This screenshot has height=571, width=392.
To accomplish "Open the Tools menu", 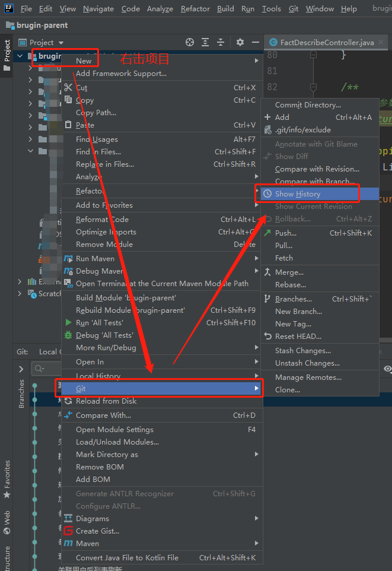I will (x=271, y=9).
